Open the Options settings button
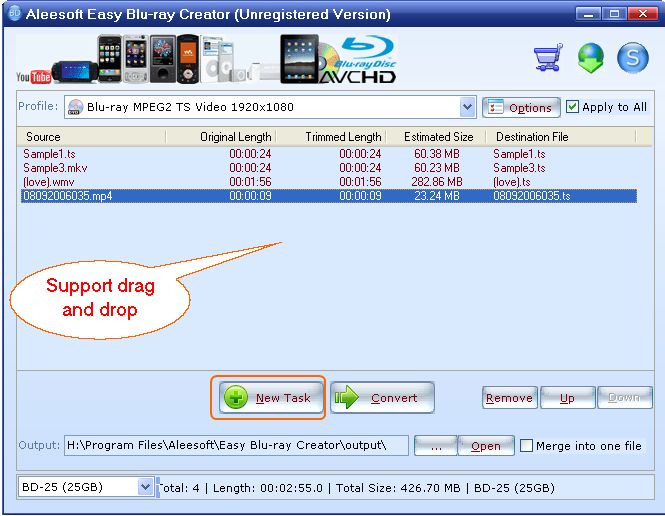Viewport: 665px width, 516px height. [x=521, y=108]
